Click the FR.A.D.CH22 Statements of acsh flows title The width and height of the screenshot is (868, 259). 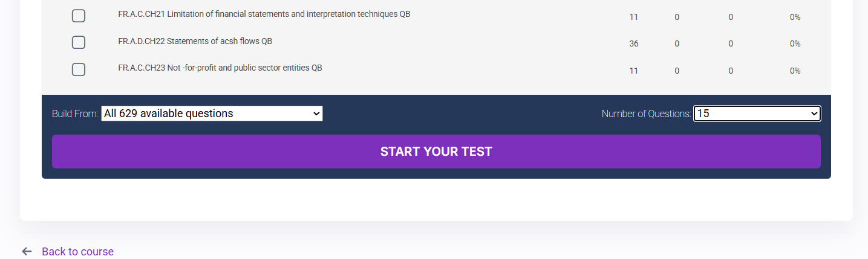pos(195,41)
